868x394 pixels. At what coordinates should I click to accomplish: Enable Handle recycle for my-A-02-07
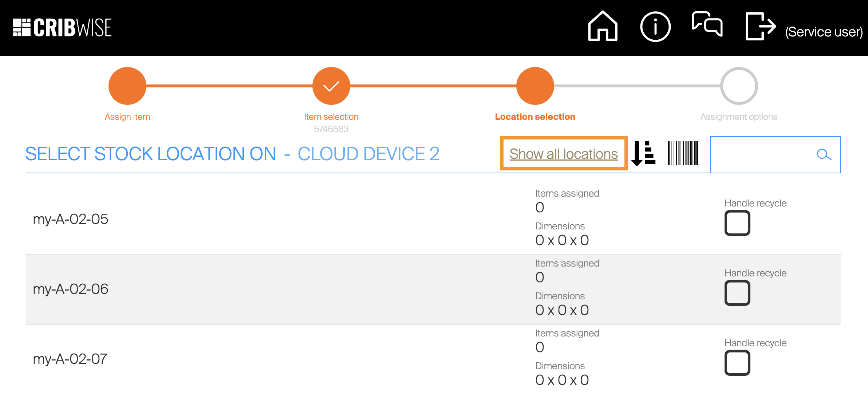(x=737, y=363)
